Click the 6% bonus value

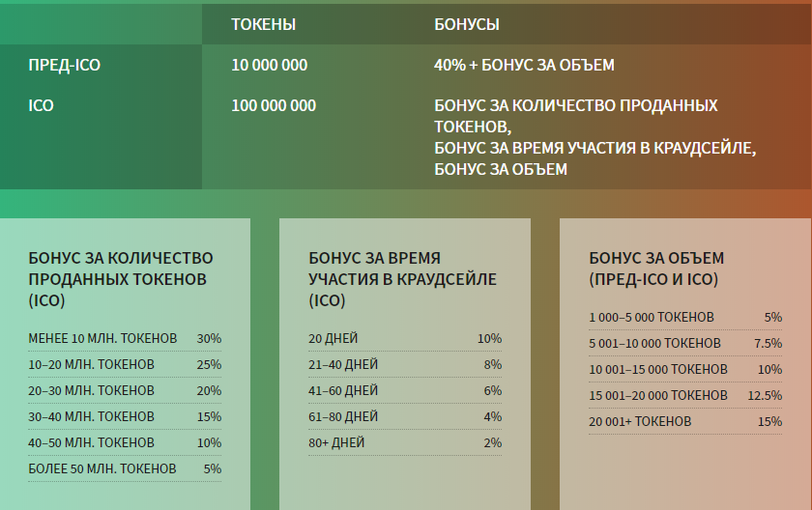coord(492,390)
